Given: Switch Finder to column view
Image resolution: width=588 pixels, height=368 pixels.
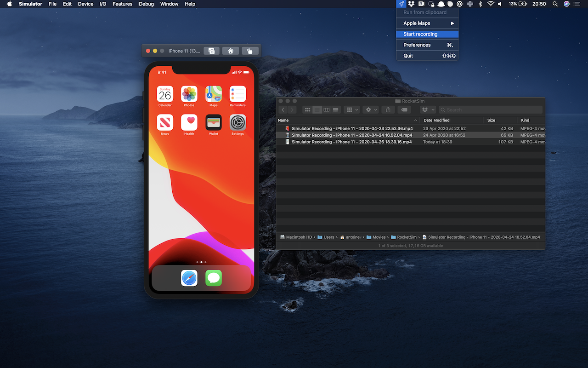Looking at the screenshot, I should click(x=326, y=110).
